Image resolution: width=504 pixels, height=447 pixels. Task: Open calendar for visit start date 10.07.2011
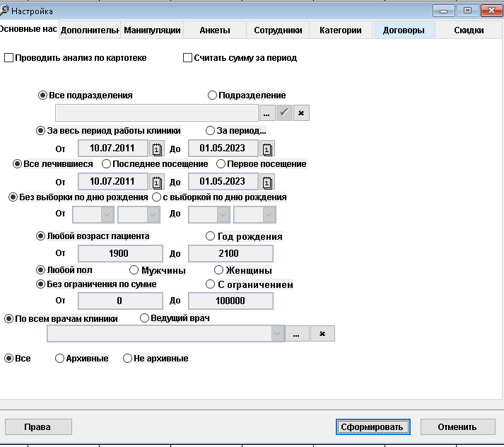point(157,182)
